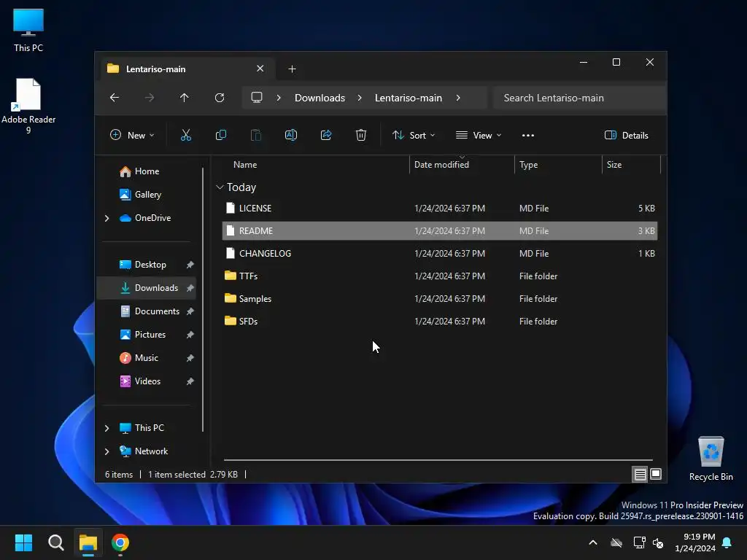Open Videos in navigation pane
747x560 pixels.
(147, 381)
